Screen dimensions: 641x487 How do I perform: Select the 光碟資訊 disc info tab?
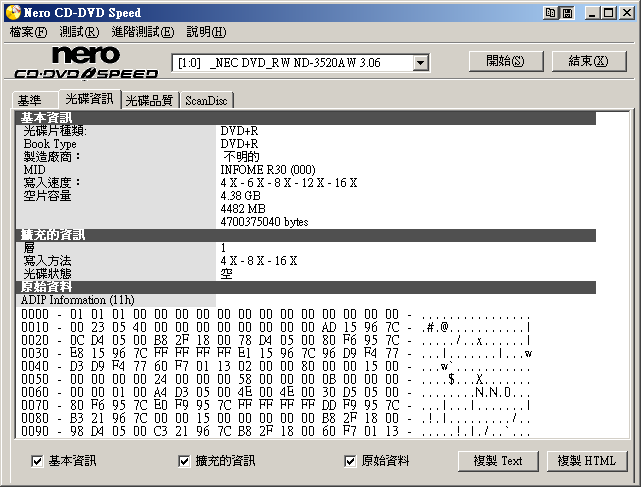[90, 99]
